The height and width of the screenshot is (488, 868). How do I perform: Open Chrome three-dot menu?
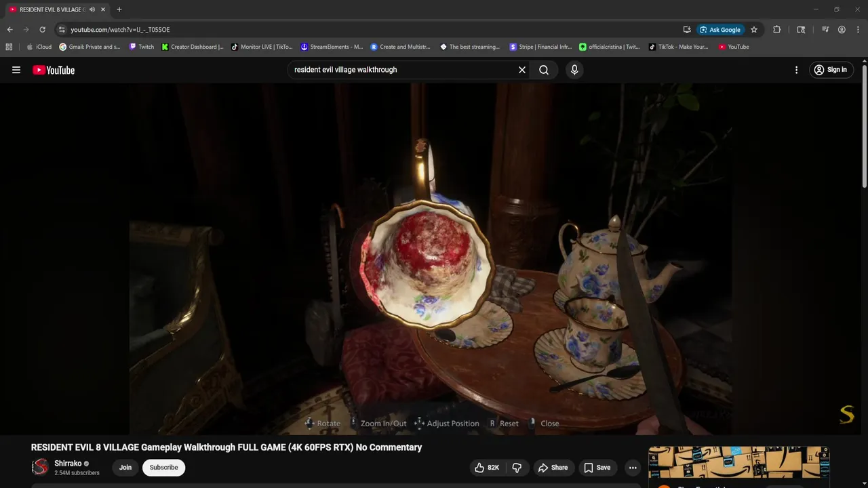tap(856, 30)
